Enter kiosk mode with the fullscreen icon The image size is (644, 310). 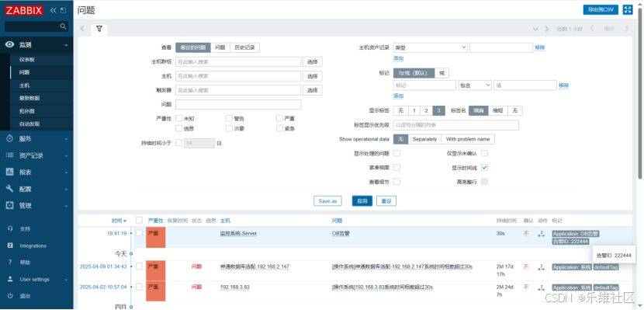(628, 10)
